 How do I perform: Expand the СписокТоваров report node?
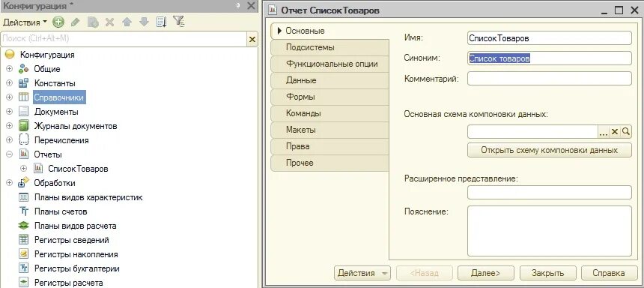point(23,169)
